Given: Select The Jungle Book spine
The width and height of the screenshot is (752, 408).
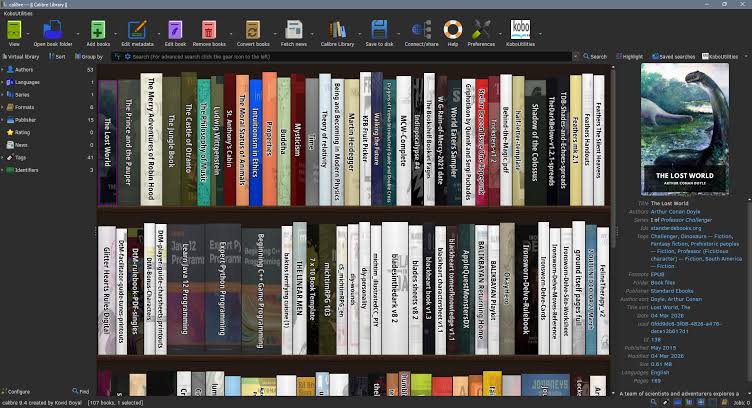Looking at the screenshot, I should [171, 141].
